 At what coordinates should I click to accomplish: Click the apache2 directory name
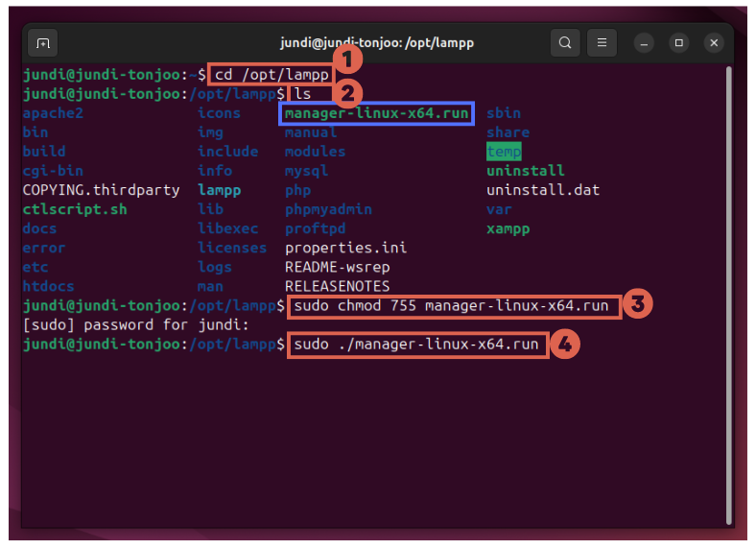point(53,113)
